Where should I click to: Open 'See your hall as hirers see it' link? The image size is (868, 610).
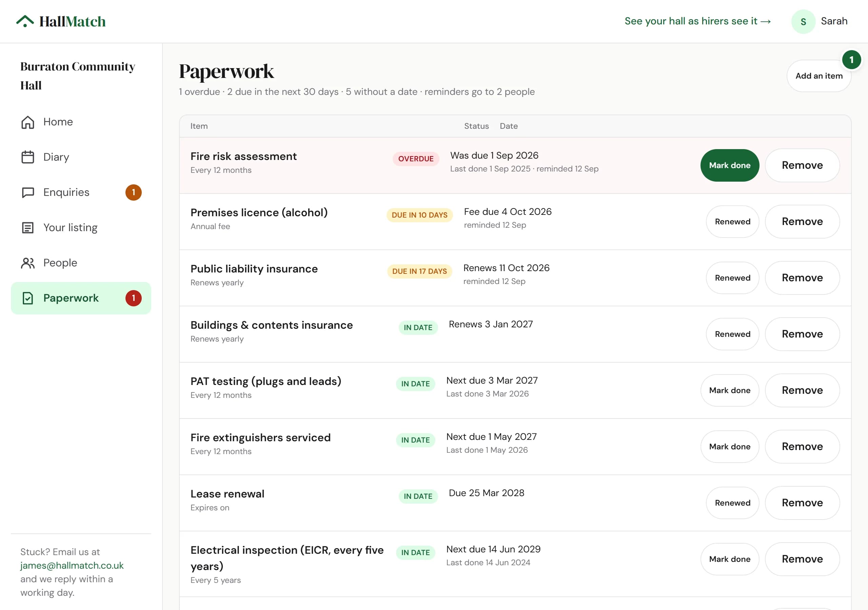[x=697, y=21]
